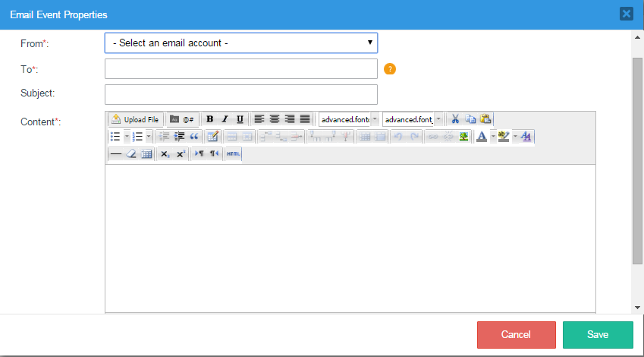Click the Save button
This screenshot has width=644, height=357.
click(x=598, y=335)
